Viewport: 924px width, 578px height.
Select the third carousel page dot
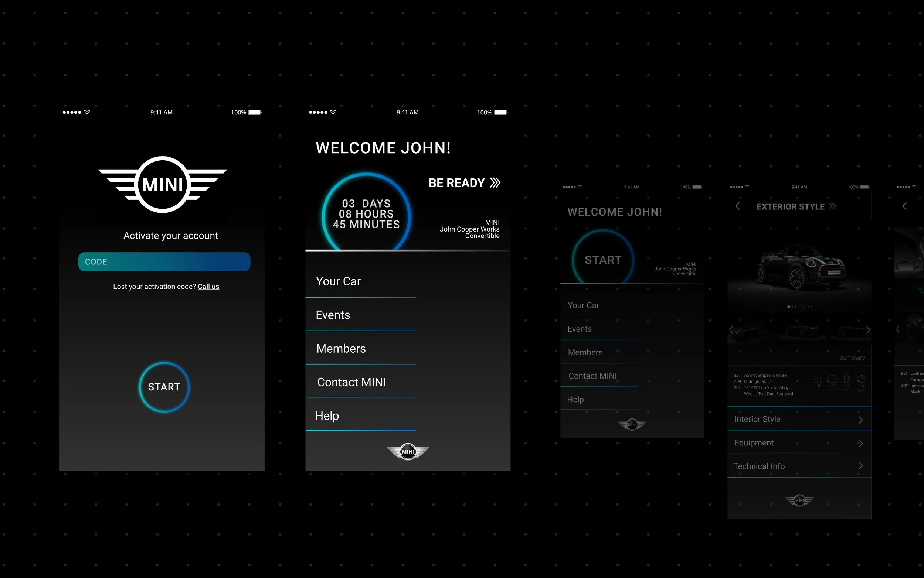point(799,307)
